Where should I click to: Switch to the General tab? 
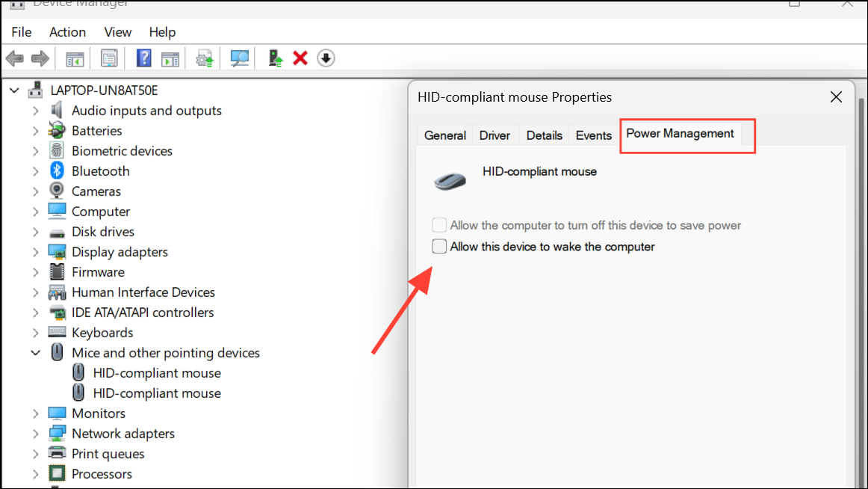[445, 135]
